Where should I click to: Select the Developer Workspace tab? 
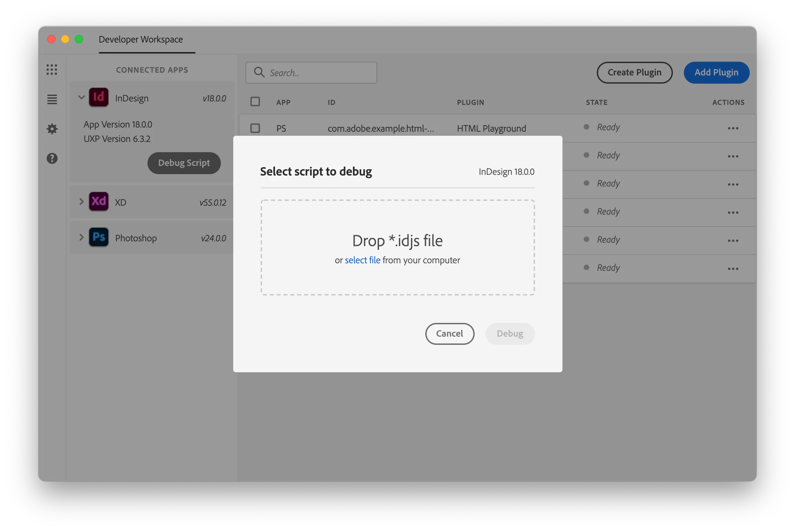[141, 40]
